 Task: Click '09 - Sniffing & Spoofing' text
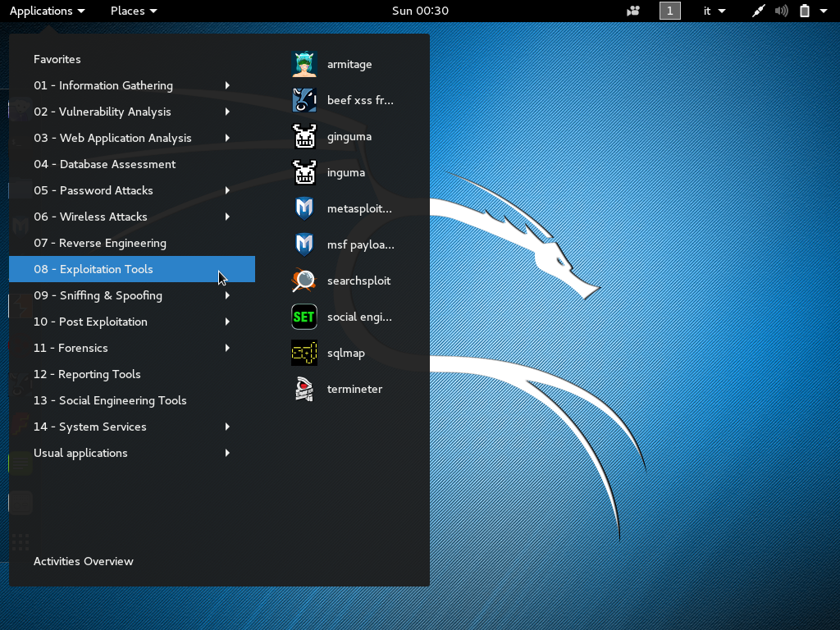pyautogui.click(x=98, y=295)
